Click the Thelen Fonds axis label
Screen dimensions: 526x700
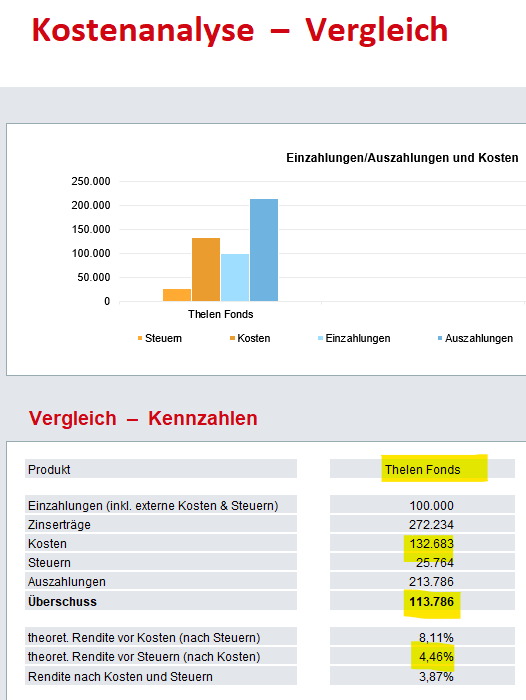point(221,314)
